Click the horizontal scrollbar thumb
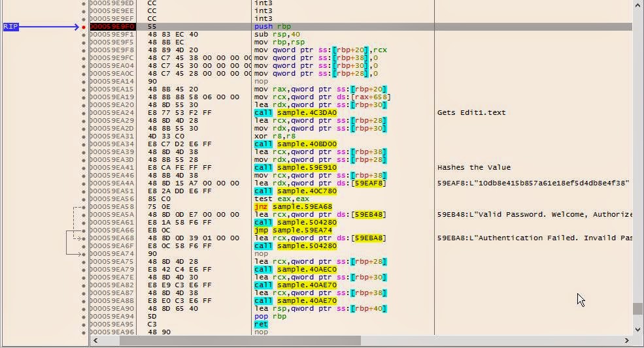Screen dimensions: 644x348 [229, 341]
